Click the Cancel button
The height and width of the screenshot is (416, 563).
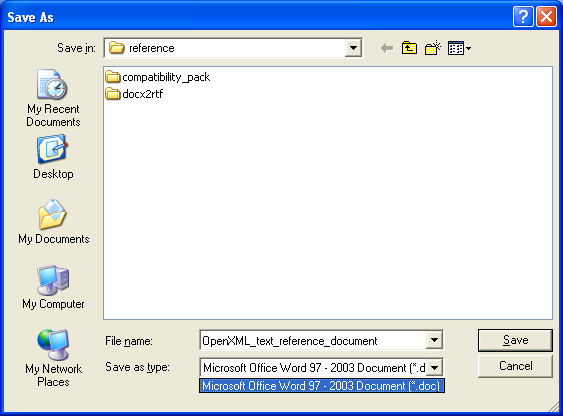point(515,366)
